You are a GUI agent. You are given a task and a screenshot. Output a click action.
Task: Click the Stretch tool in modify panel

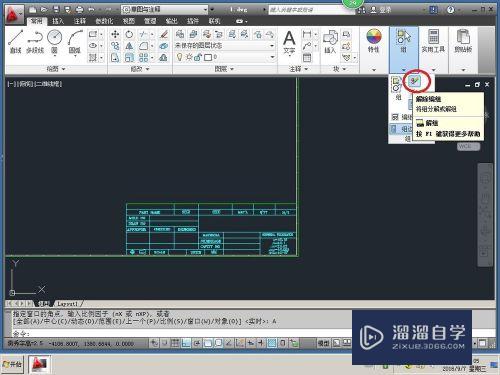(x=115, y=57)
